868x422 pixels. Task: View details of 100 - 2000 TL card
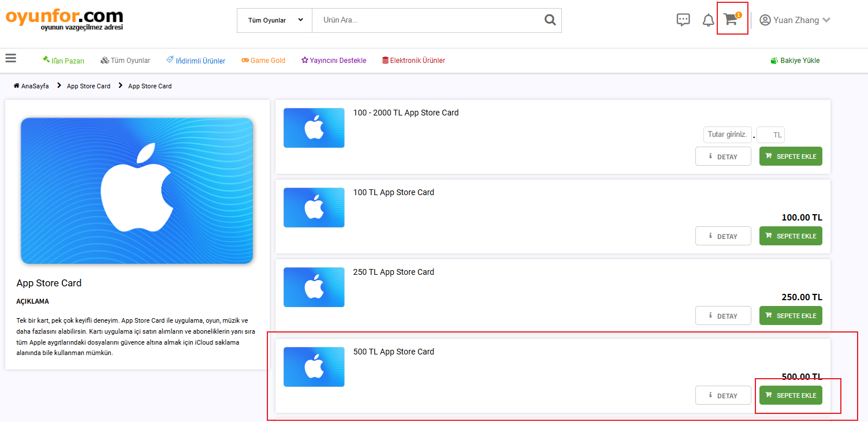click(723, 156)
